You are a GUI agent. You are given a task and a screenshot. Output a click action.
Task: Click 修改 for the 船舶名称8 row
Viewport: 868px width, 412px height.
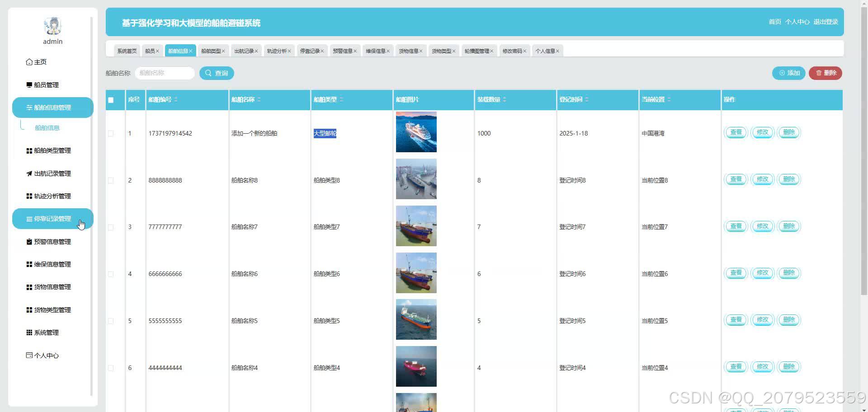pyautogui.click(x=763, y=179)
